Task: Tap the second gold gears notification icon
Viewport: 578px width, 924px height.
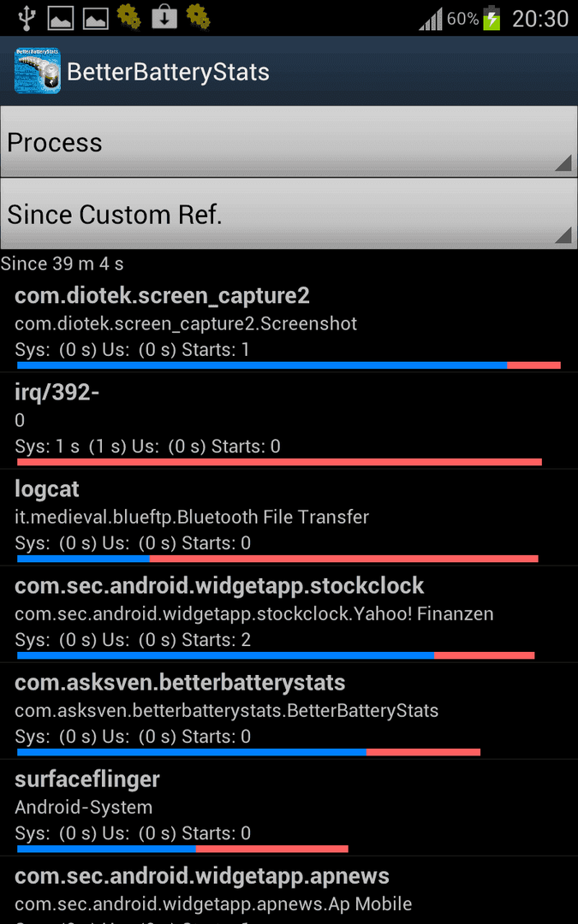Action: coord(198,16)
